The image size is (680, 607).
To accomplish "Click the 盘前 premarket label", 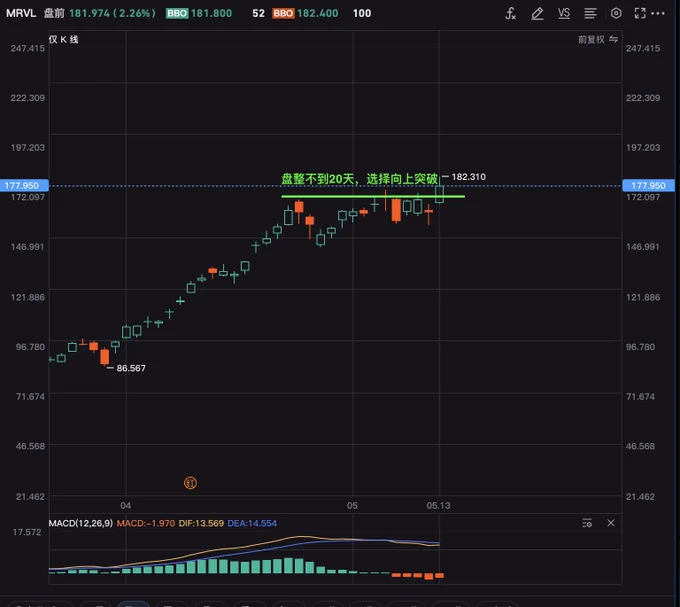I will pos(54,13).
